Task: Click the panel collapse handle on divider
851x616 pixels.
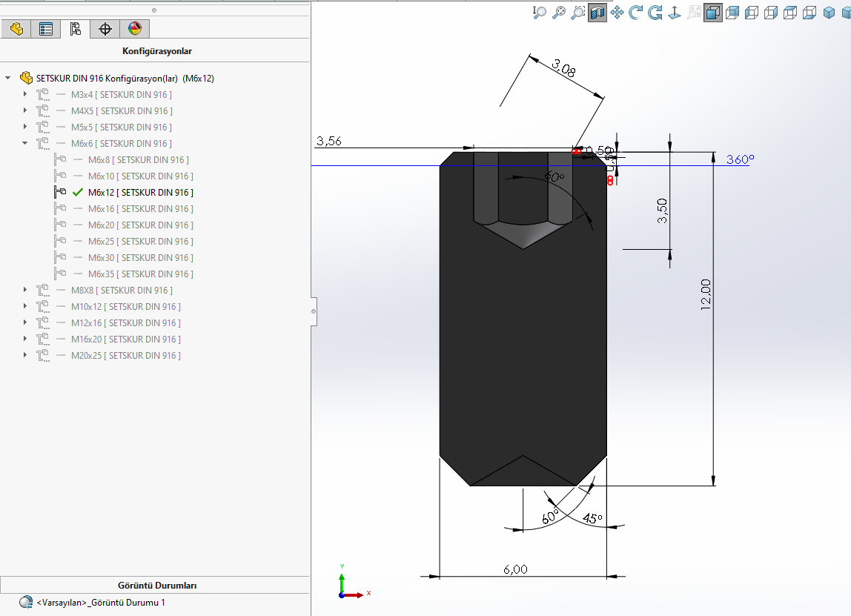Action: [314, 311]
